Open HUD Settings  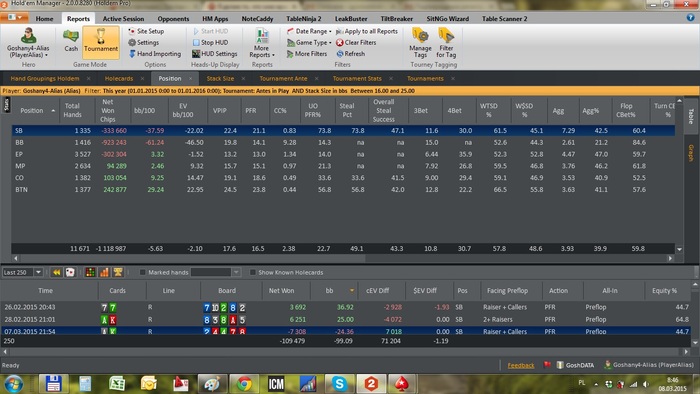[215, 54]
